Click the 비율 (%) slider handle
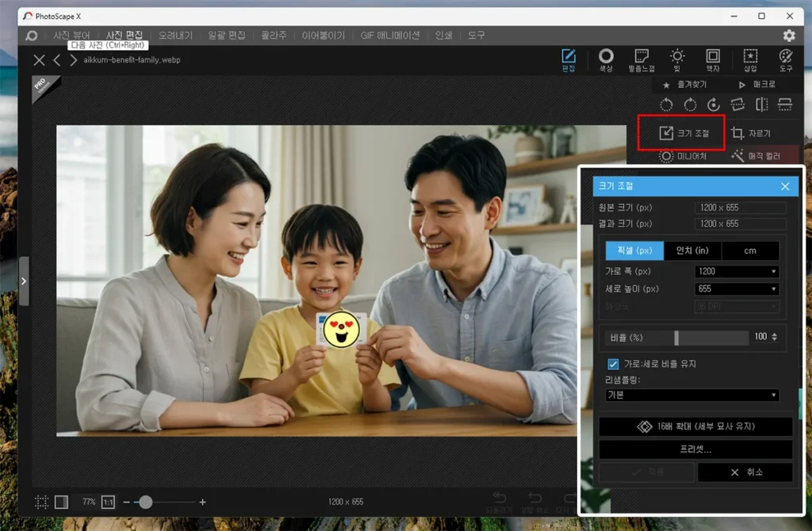The image size is (812, 531). (x=676, y=338)
